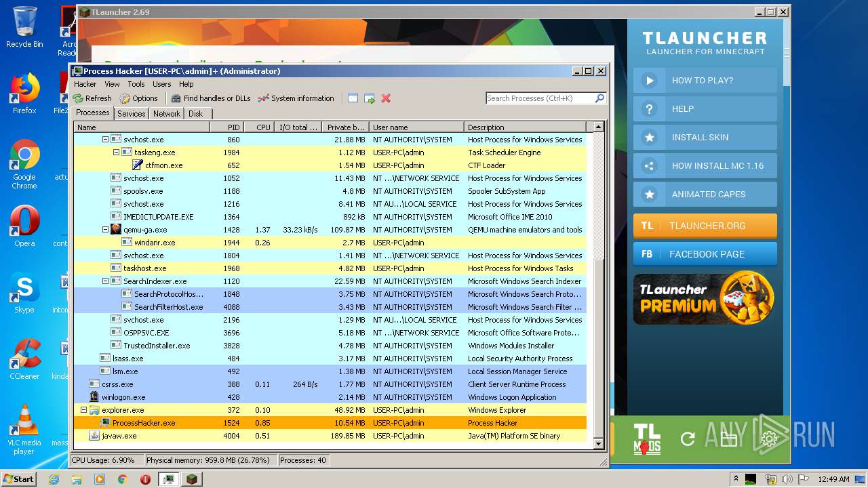Screen dimensions: 868x488
Task: Click ANIMATED CAPES in TLauncher
Action: pos(705,194)
